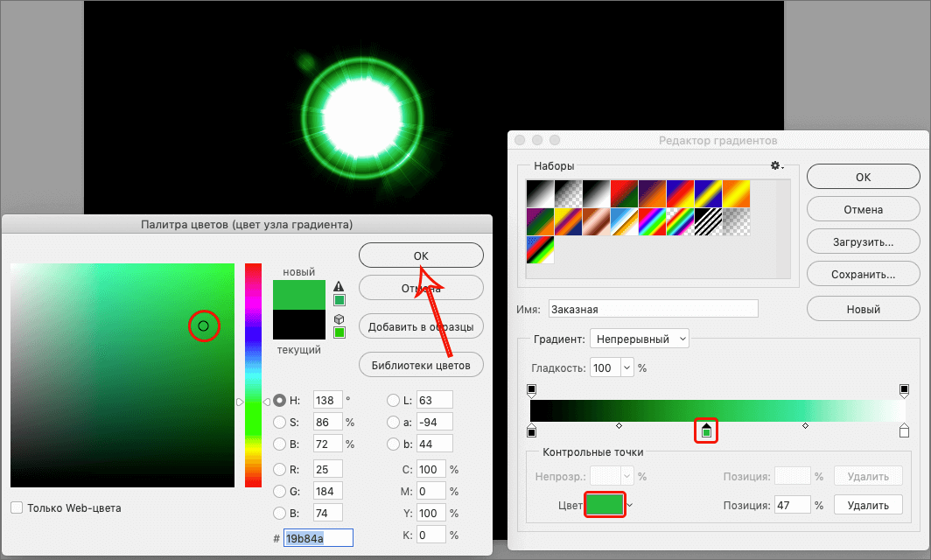Open the dropdown arrow beside the Цвет swatch
Image resolution: width=931 pixels, height=560 pixels.
[x=629, y=505]
